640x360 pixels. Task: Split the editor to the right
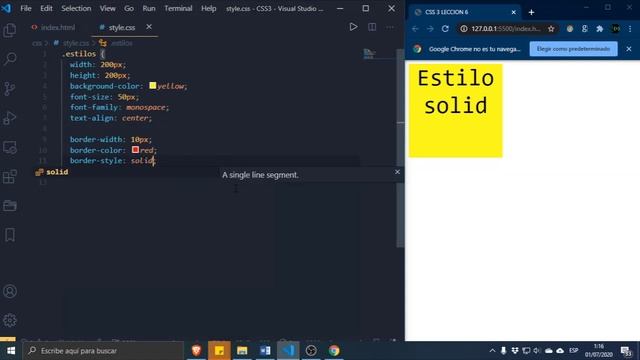point(372,27)
